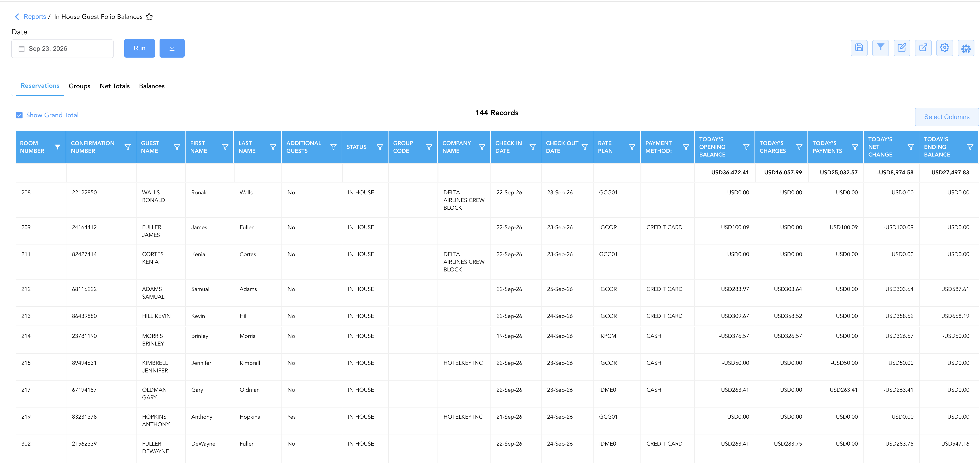Screen dimensions: 980x463
Task: Filter the Rate Plan column
Action: [x=632, y=147]
